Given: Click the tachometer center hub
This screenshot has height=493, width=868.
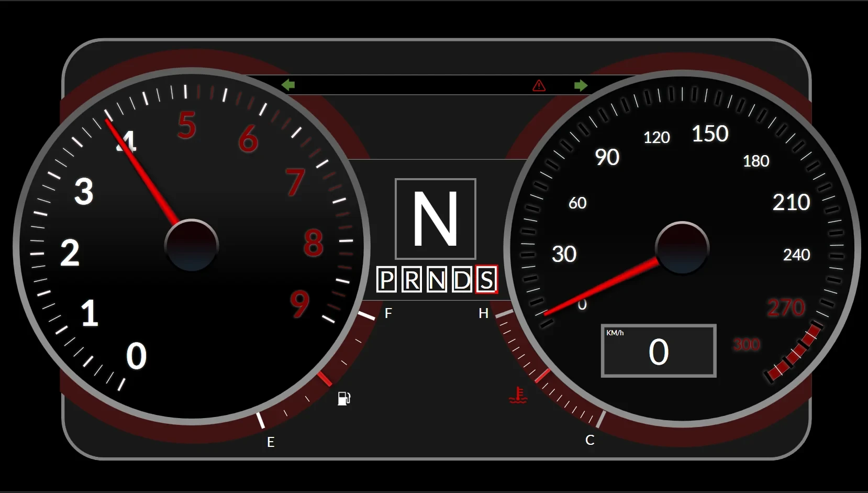Looking at the screenshot, I should click(x=192, y=245).
